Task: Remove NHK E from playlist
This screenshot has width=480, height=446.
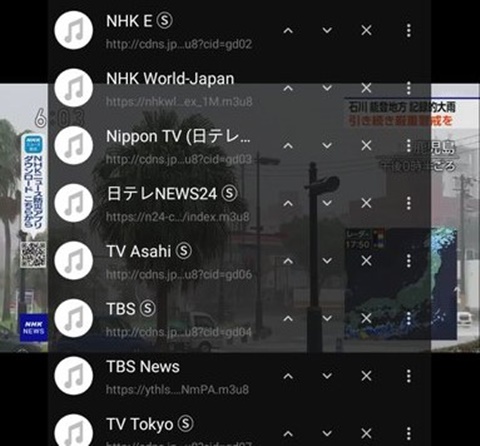Action: [366, 31]
